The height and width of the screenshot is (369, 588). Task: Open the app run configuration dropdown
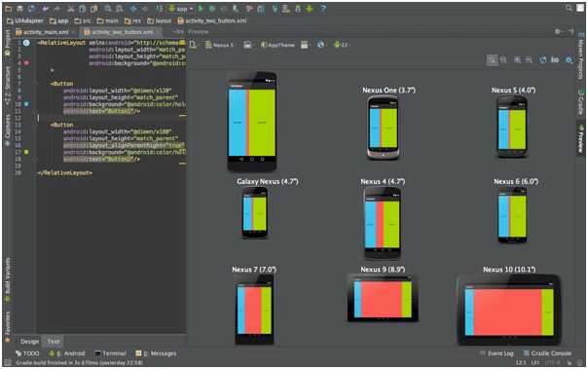(x=181, y=8)
